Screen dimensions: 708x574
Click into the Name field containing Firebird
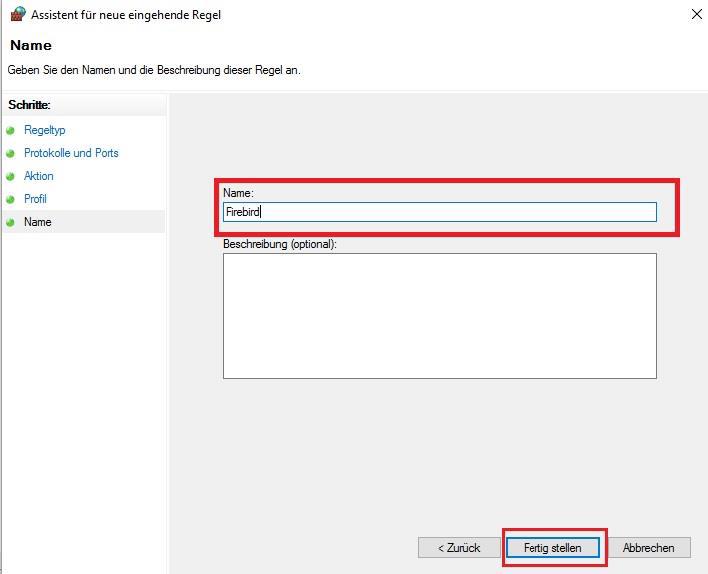pos(439,212)
